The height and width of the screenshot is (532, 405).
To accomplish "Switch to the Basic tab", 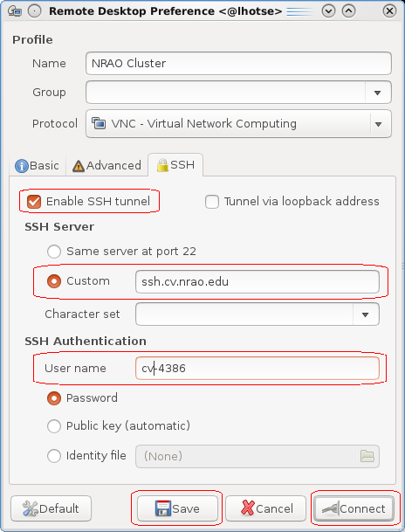I will [x=38, y=166].
